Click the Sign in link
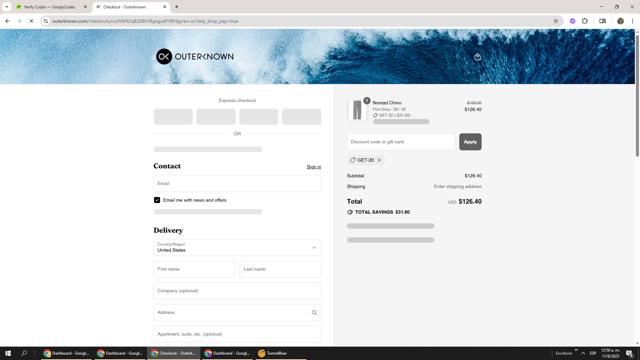The height and width of the screenshot is (360, 640). 313,167
